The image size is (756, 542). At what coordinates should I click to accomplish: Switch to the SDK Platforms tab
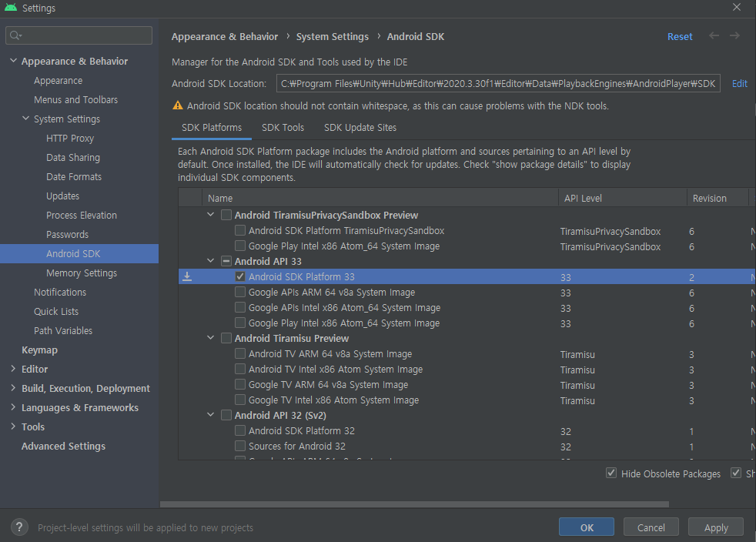212,128
